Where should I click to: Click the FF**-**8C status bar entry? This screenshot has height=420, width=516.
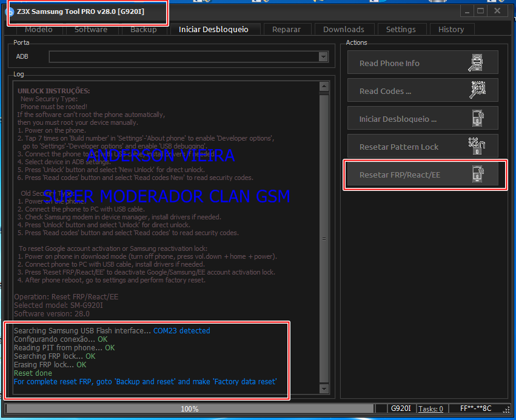pos(475,408)
